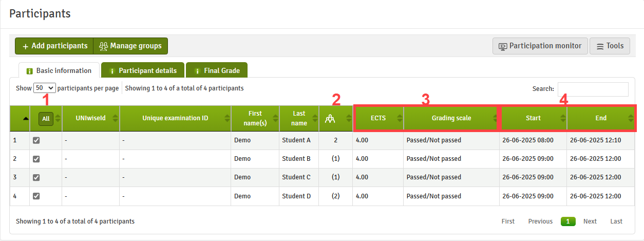Screen dimensions: 644x241
Task: Sort by Last name column
Action: (x=299, y=118)
